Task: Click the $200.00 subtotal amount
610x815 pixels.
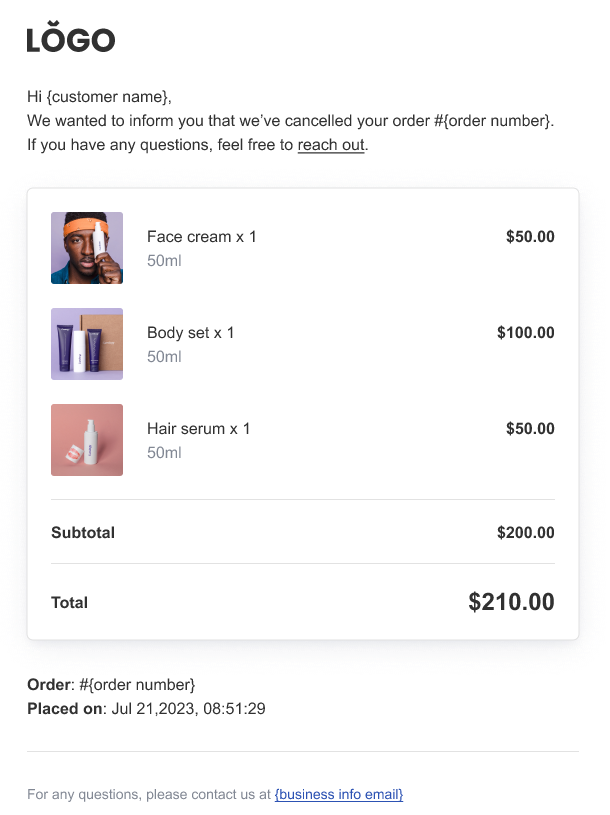Action: point(525,533)
